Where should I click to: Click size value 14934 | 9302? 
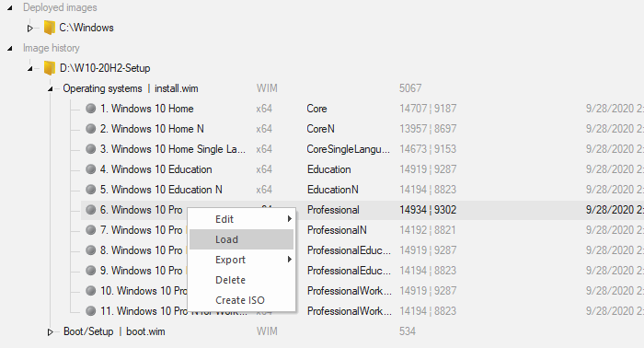click(428, 210)
